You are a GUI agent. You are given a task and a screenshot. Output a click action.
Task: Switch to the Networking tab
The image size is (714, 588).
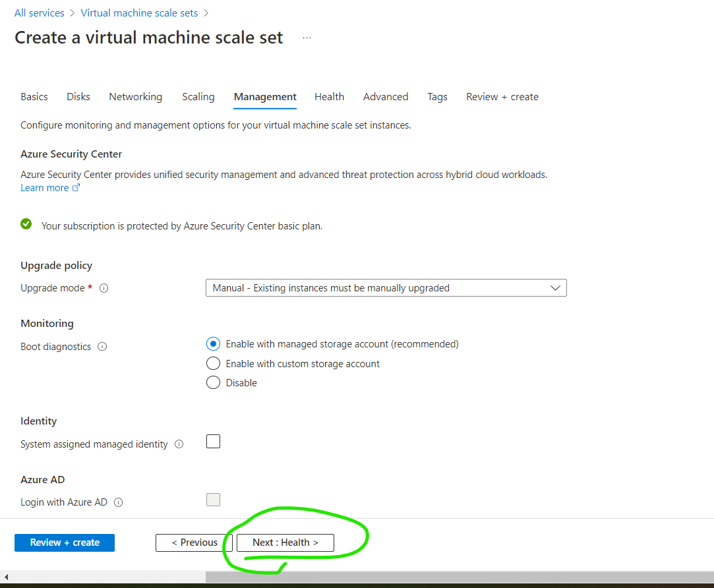136,96
